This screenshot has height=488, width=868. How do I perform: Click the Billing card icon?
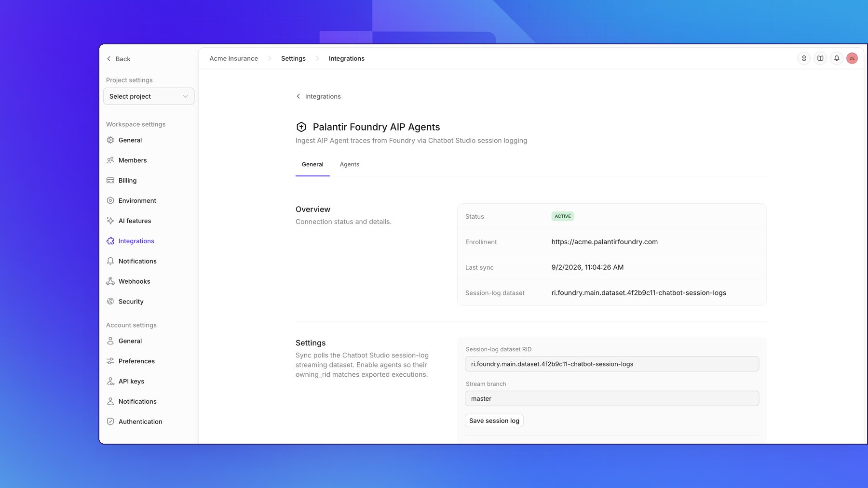110,181
